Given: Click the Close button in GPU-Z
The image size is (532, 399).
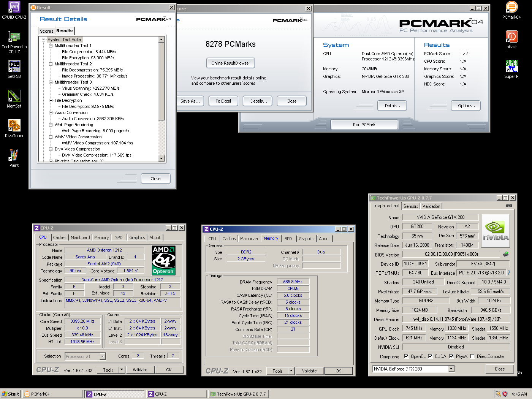Looking at the screenshot, I should (x=500, y=369).
